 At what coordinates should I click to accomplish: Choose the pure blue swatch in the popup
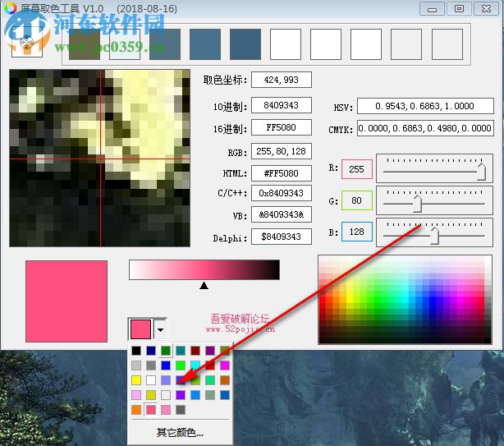[166, 366]
